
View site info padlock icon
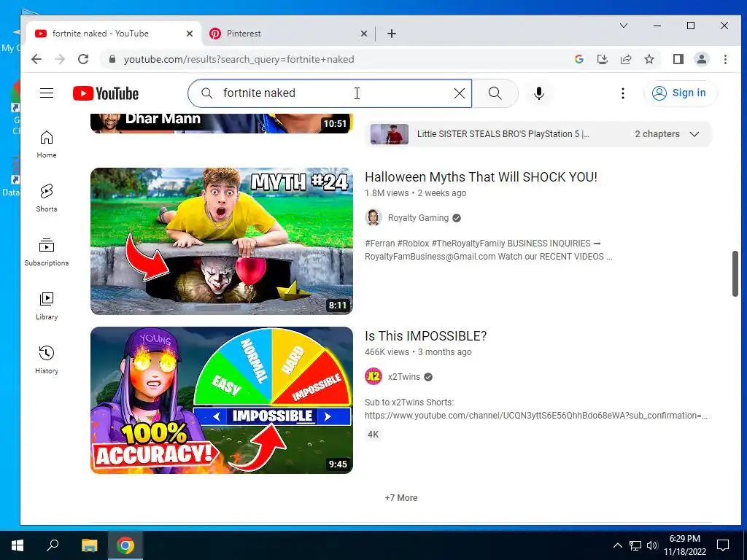click(x=112, y=59)
